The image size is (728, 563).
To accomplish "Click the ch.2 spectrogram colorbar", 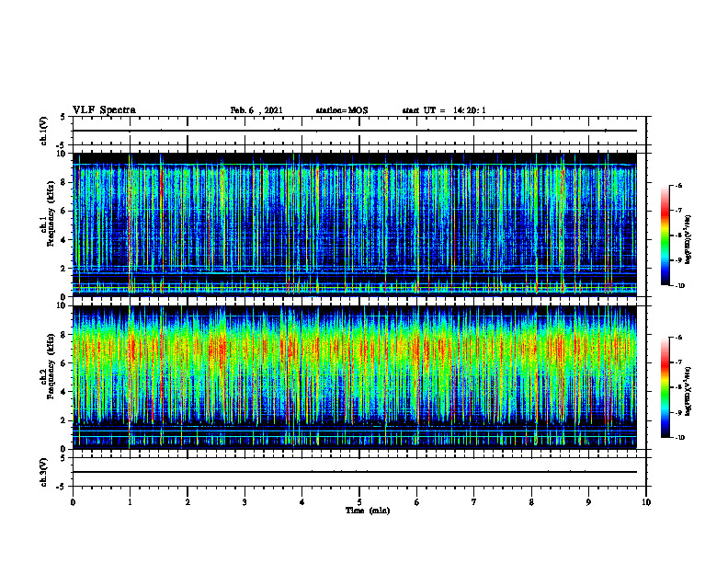I will tap(665, 387).
